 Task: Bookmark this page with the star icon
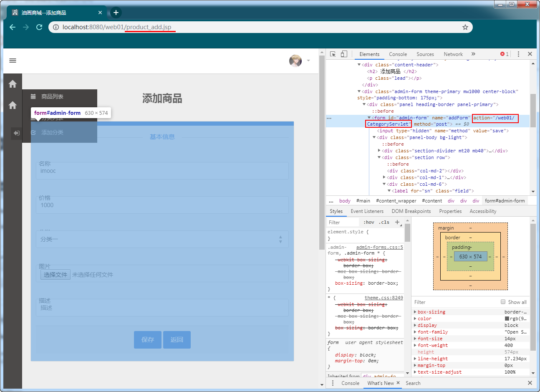point(465,27)
